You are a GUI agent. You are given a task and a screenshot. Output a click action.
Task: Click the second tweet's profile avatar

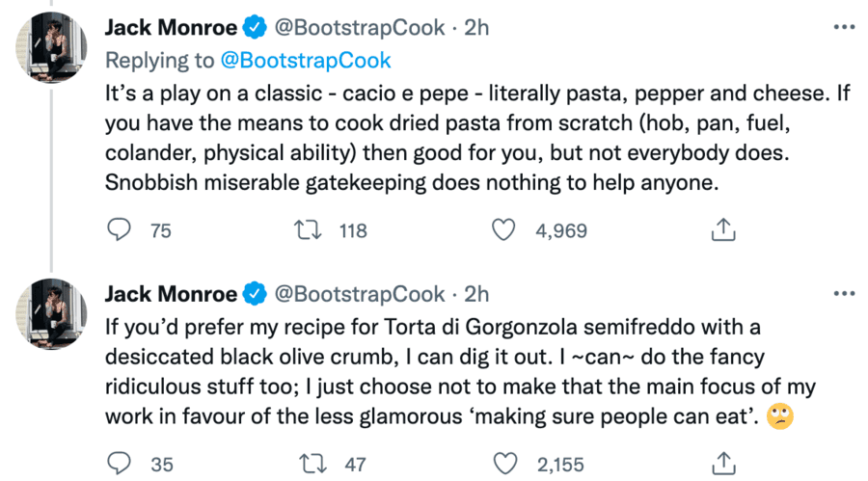coord(55,309)
